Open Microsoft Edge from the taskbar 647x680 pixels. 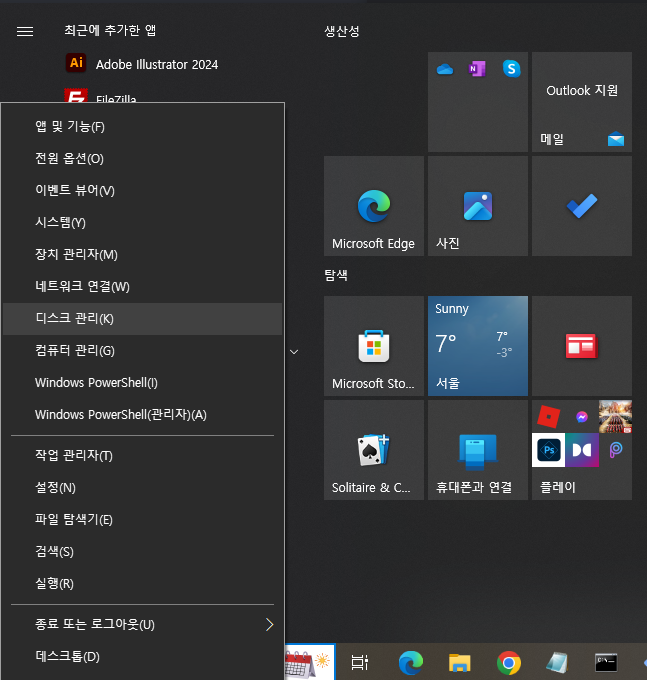[411, 662]
